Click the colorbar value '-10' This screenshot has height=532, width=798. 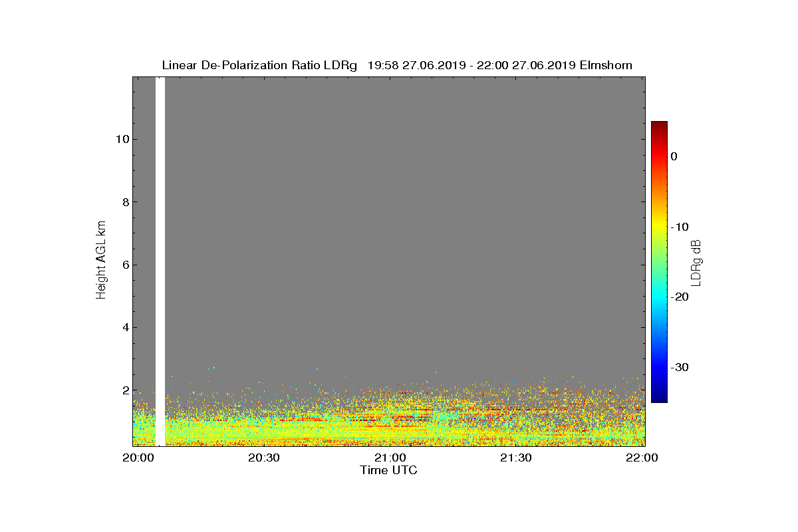click(679, 227)
